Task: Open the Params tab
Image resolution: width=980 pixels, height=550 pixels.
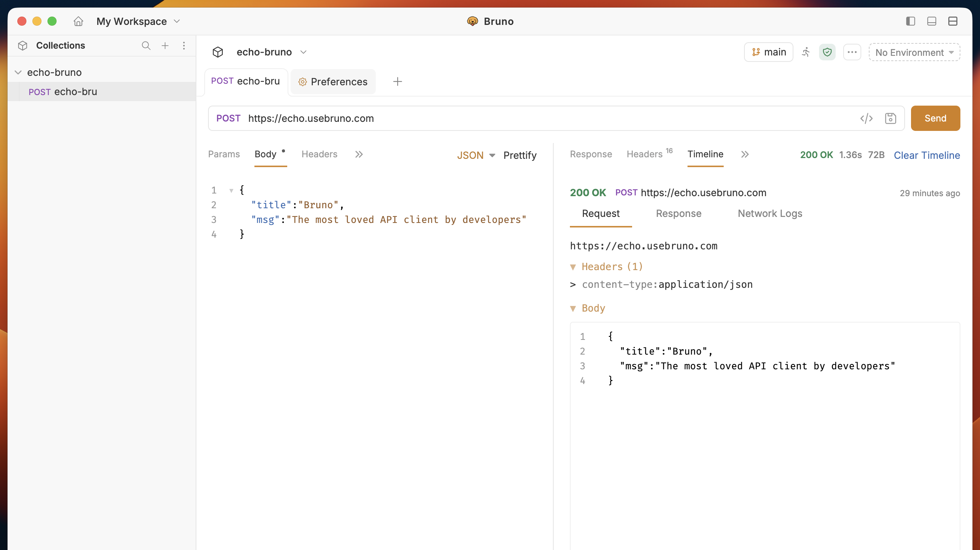Action: tap(224, 154)
